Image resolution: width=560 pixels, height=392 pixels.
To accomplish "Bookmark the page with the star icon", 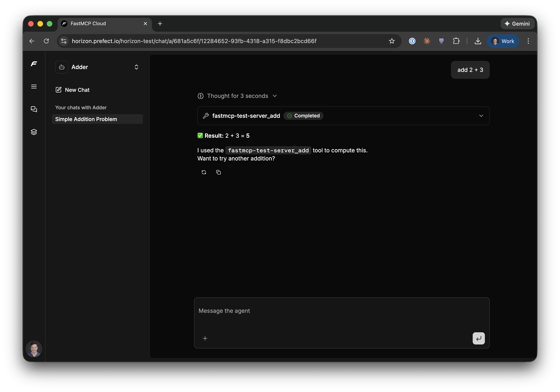I will click(x=391, y=41).
